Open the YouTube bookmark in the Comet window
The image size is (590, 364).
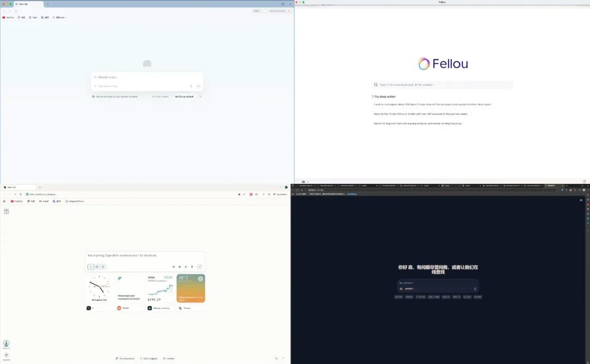click(x=17, y=201)
